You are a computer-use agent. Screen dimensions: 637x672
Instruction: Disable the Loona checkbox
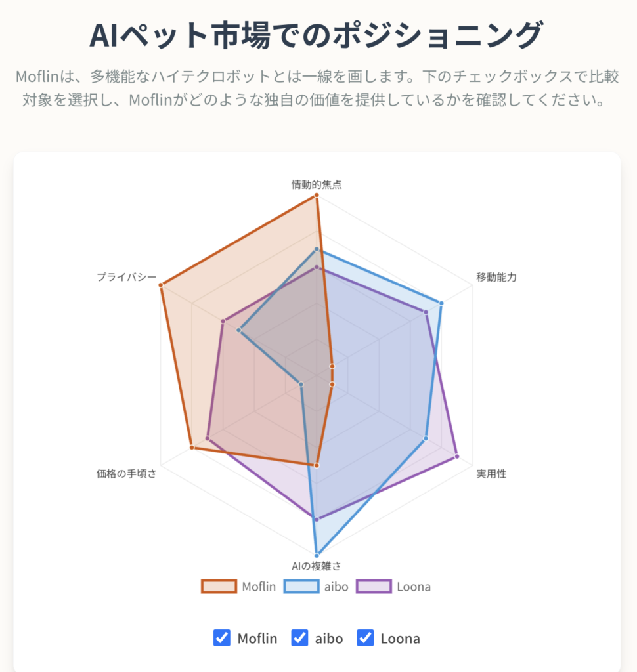365,638
